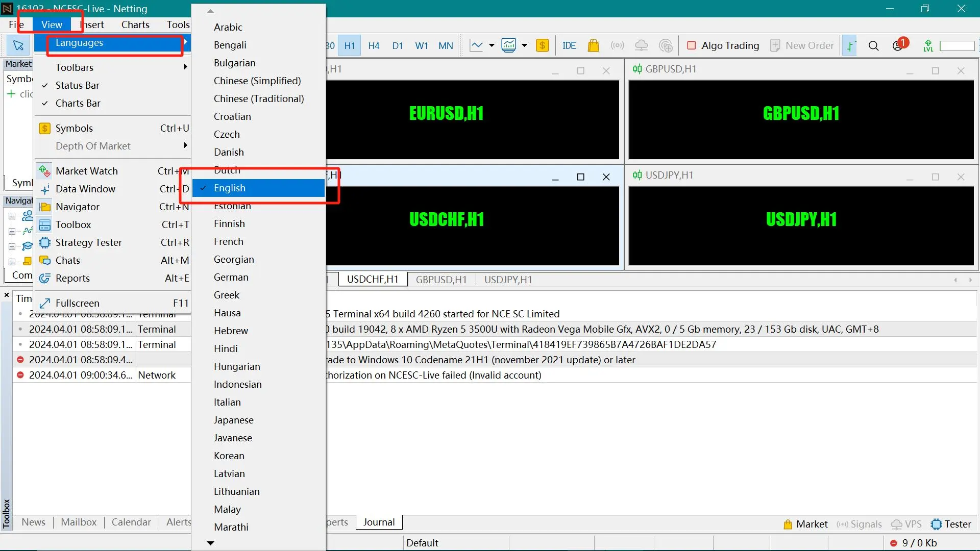Click the Toolbox menu icon
The height and width of the screenshot is (551, 980).
point(45,224)
